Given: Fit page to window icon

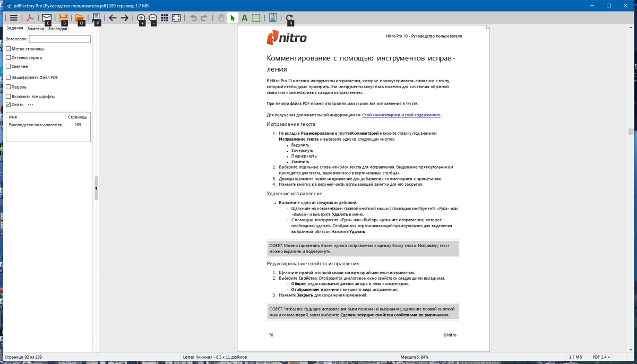Looking at the screenshot, I should point(176,18).
